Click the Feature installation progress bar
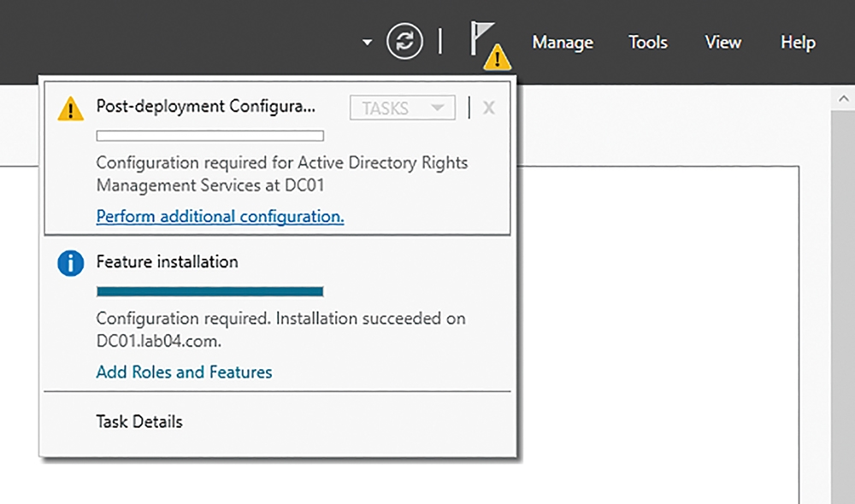 [x=210, y=291]
